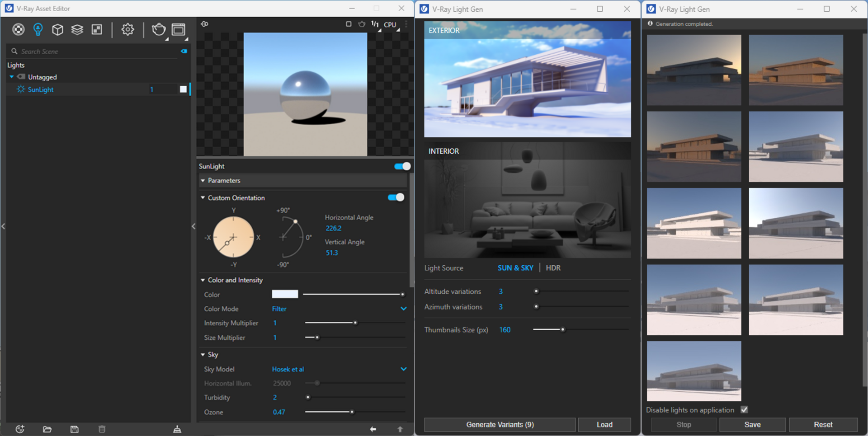
Task: Click the teapot Render icon
Action: [159, 30]
